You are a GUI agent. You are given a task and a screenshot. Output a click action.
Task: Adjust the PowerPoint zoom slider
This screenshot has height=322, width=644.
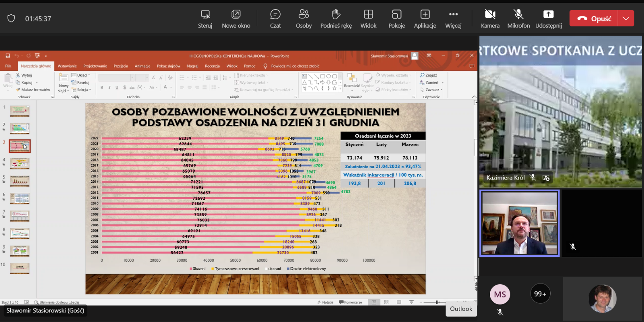click(437, 302)
